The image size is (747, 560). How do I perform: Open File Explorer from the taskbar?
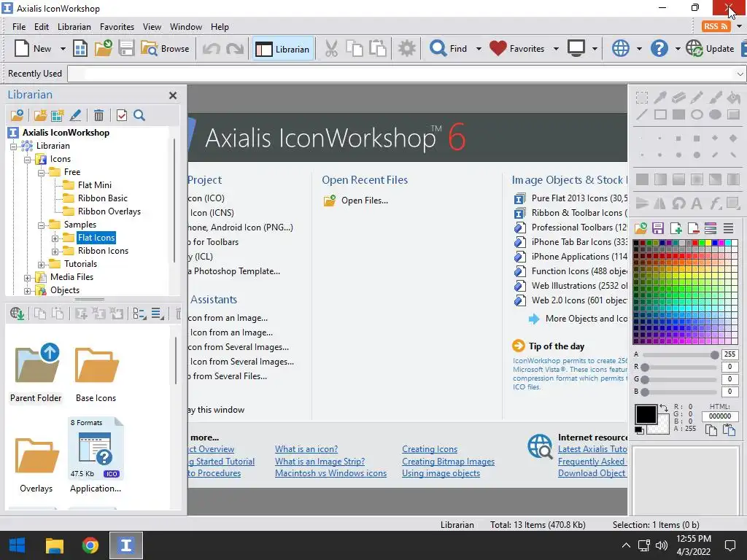[x=54, y=545]
